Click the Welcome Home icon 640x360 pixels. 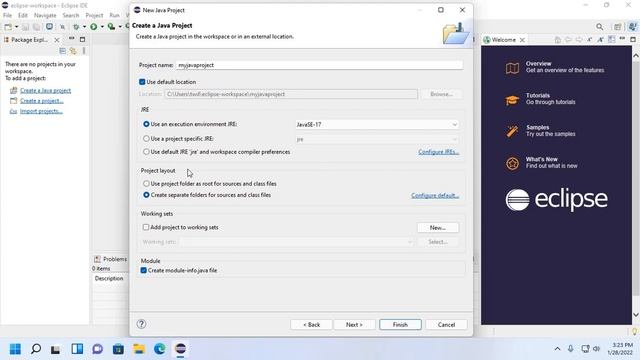[x=558, y=40]
